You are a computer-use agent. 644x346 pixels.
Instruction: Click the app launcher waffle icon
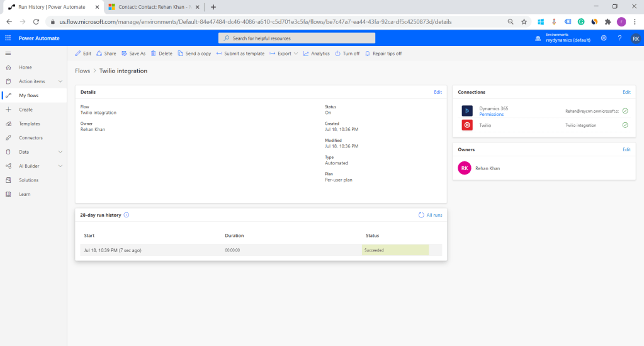(x=8, y=38)
